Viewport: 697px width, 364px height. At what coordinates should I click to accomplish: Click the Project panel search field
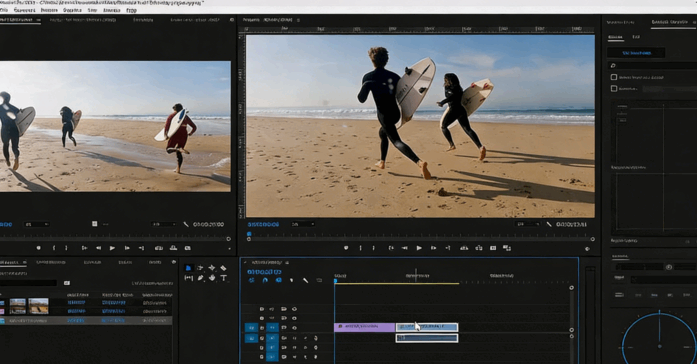click(x=28, y=283)
